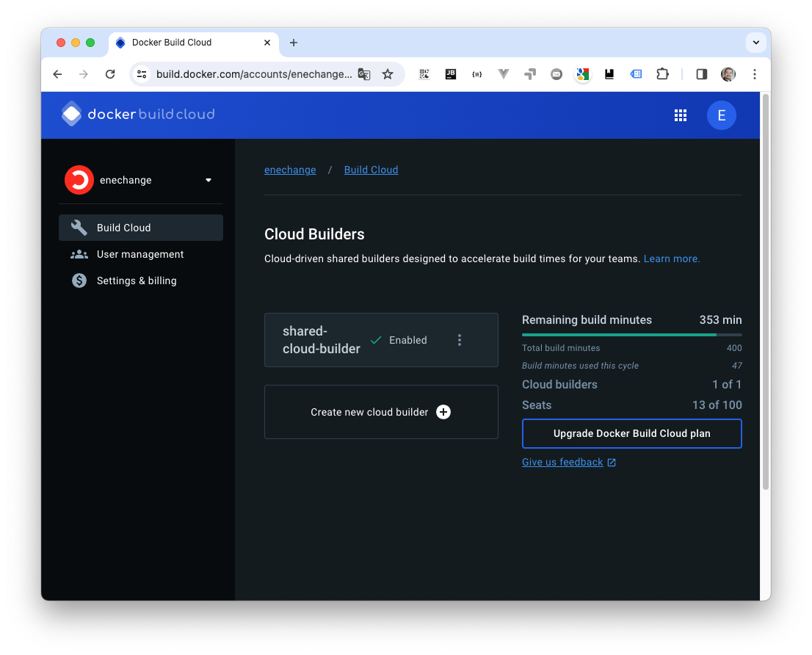This screenshot has width=812, height=655.
Task: Expand the tab search dropdown
Action: click(x=756, y=43)
